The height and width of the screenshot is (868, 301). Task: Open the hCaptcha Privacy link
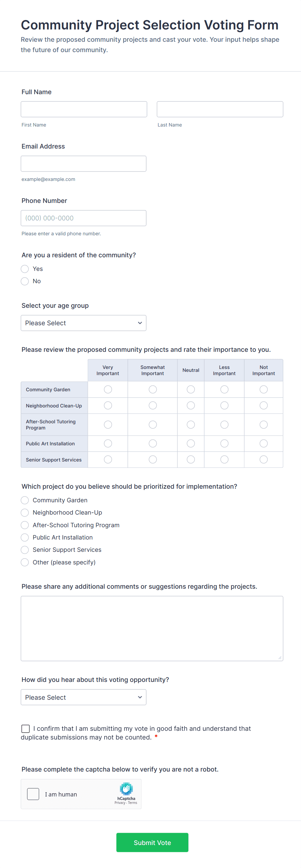(x=120, y=803)
